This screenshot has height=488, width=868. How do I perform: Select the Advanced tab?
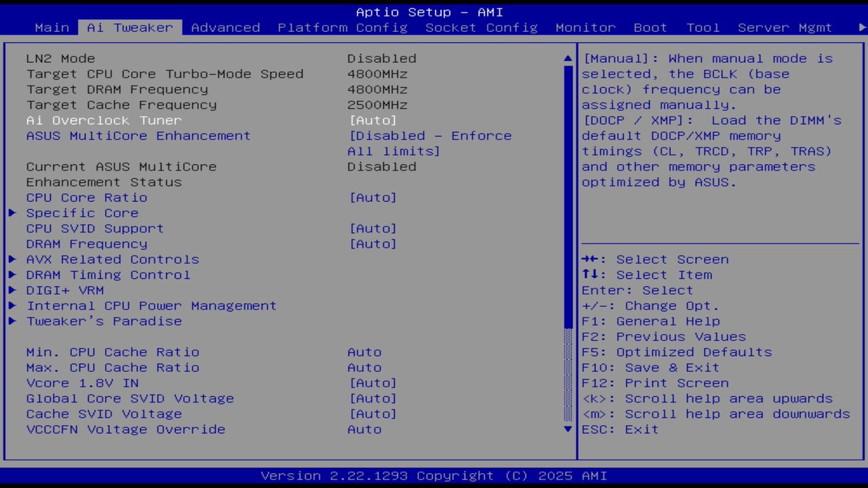(226, 27)
